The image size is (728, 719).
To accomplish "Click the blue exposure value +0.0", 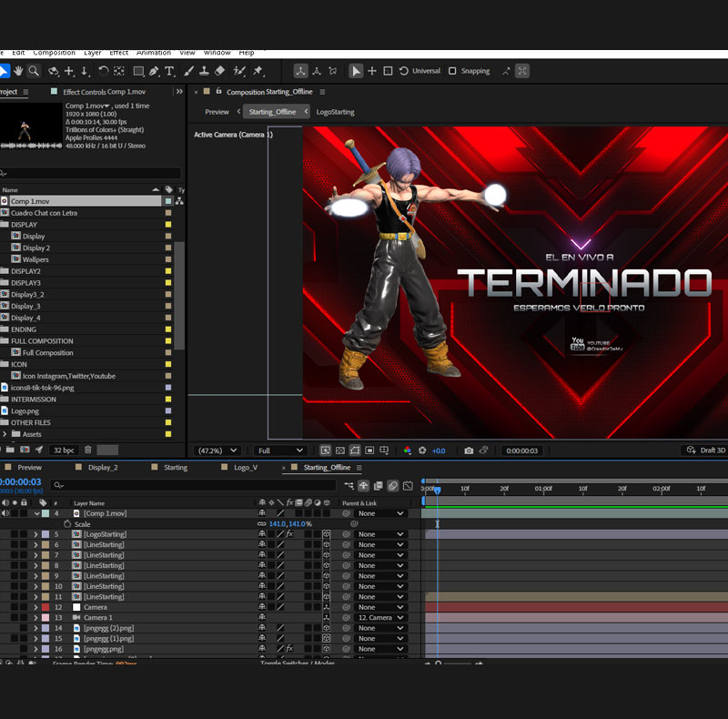I will [439, 451].
